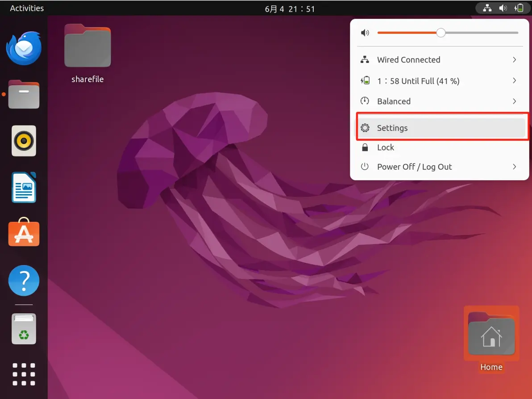Viewport: 532px width, 399px height.
Task: Launch Ubuntu Software store
Action: point(24,232)
